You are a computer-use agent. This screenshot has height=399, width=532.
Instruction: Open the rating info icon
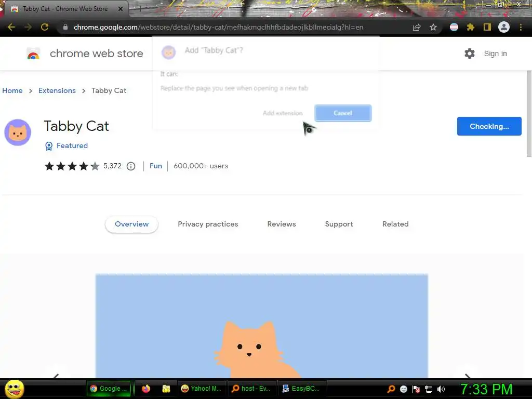131,166
